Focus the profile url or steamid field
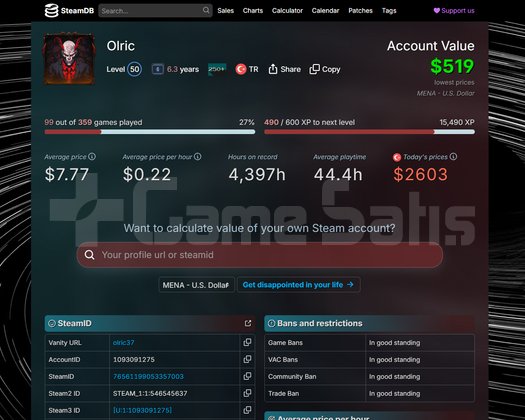The width and height of the screenshot is (525, 420). pyautogui.click(x=260, y=255)
